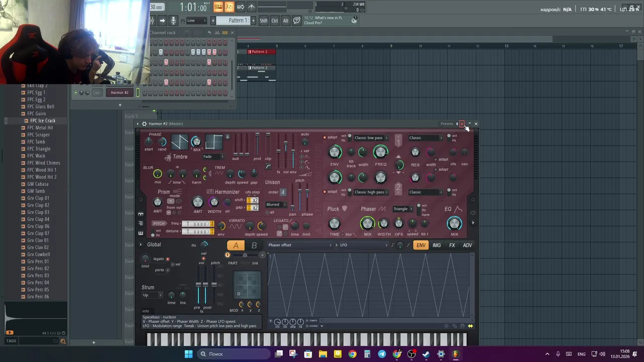This screenshot has width=644, height=362.
Task: Click the Pluck shape icon
Action: coord(345,209)
